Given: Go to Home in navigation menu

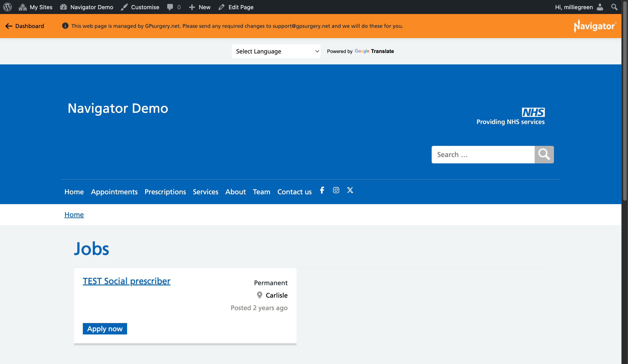Looking at the screenshot, I should pos(74,192).
